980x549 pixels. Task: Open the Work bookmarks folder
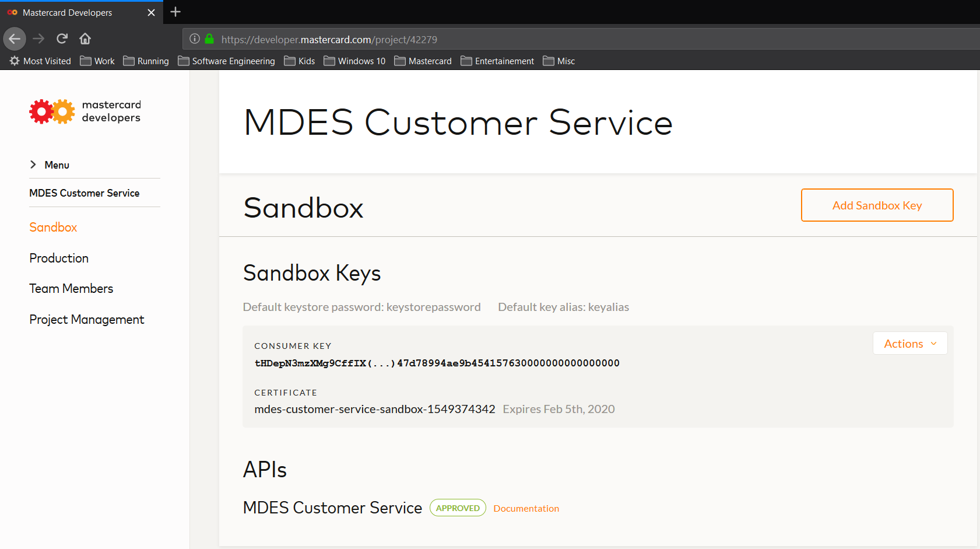[x=97, y=61]
